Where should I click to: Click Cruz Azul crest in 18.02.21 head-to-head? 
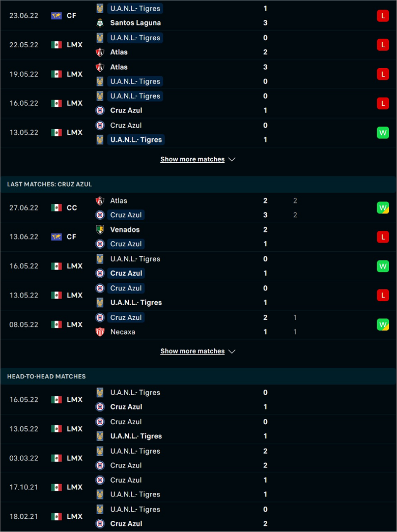100,523
